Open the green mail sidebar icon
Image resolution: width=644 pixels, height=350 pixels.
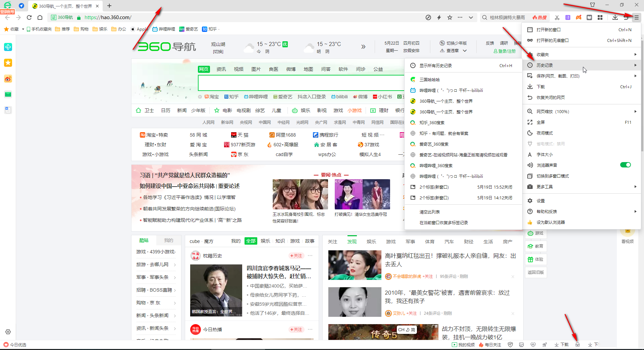pos(8,94)
